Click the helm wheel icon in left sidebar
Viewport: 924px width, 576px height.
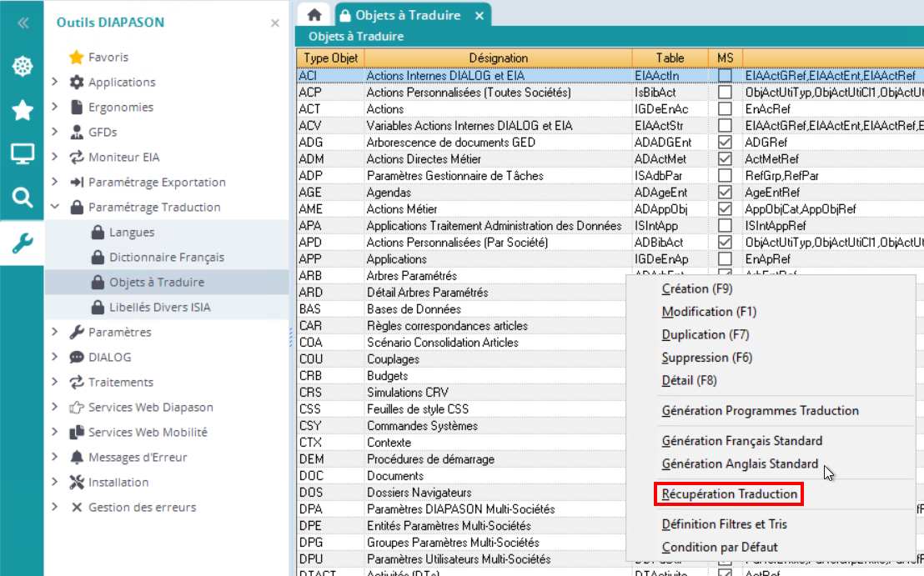pyautogui.click(x=22, y=66)
